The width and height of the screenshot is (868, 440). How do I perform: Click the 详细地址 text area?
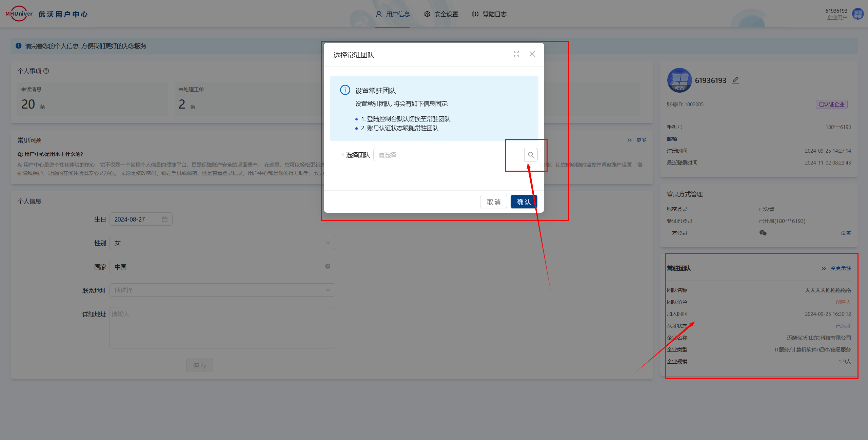[222, 327]
